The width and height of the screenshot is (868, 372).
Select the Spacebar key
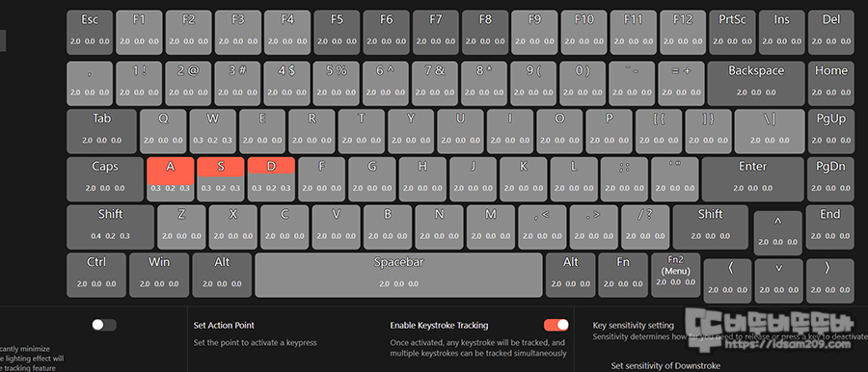pos(398,275)
